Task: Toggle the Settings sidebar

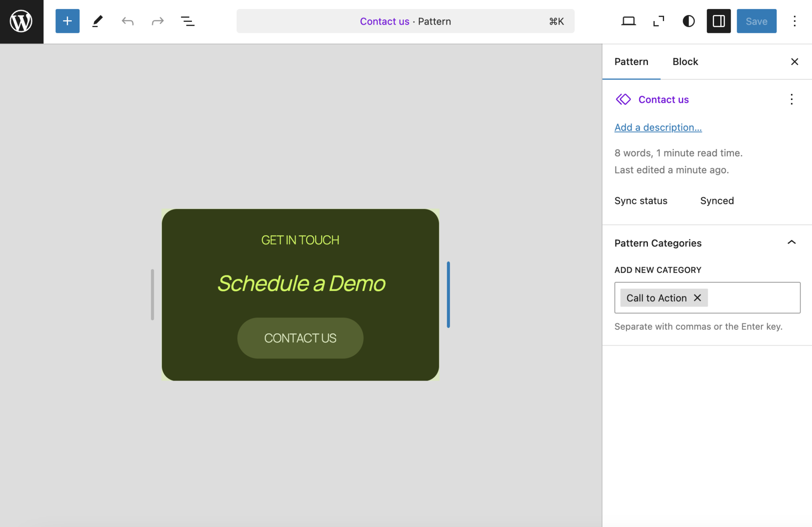Action: (x=718, y=21)
